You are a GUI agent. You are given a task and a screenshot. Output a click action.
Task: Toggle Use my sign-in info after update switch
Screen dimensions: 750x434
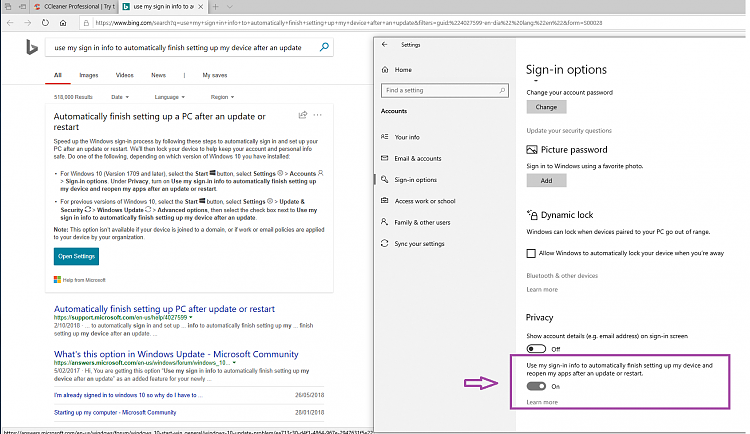(x=536, y=386)
